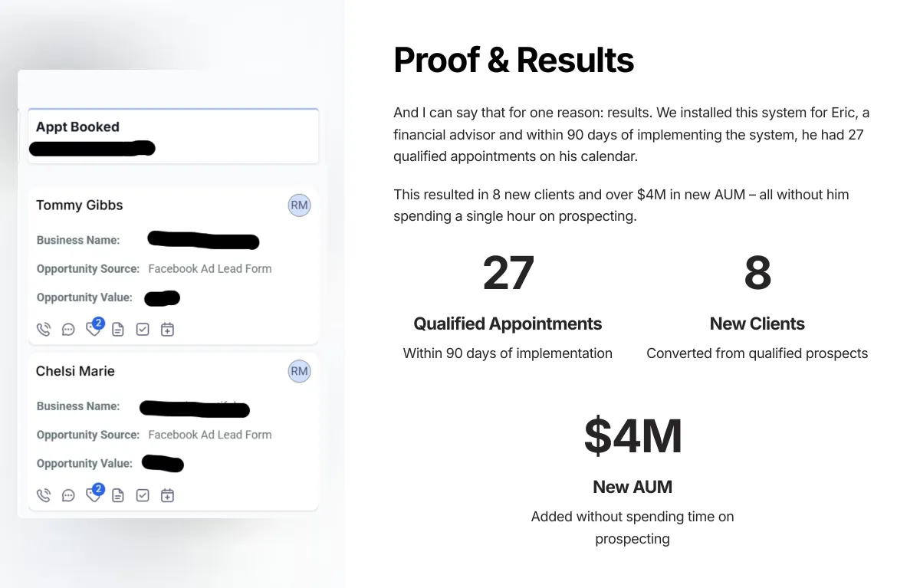920x588 pixels.
Task: Toggle the task checkbox icon on Tommy Gibbs card
Action: click(x=142, y=329)
